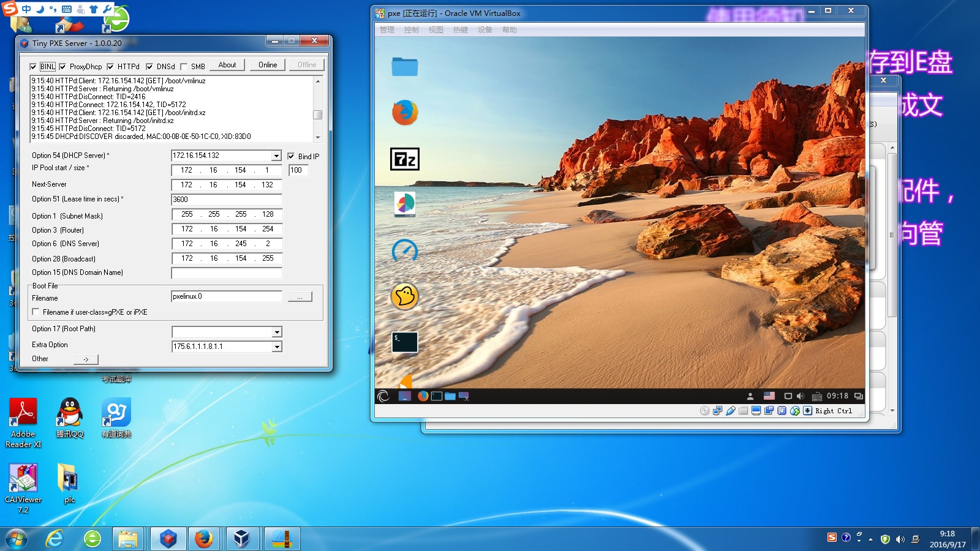
Task: Click VirtualBox shared folders status icon
Action: point(743,411)
